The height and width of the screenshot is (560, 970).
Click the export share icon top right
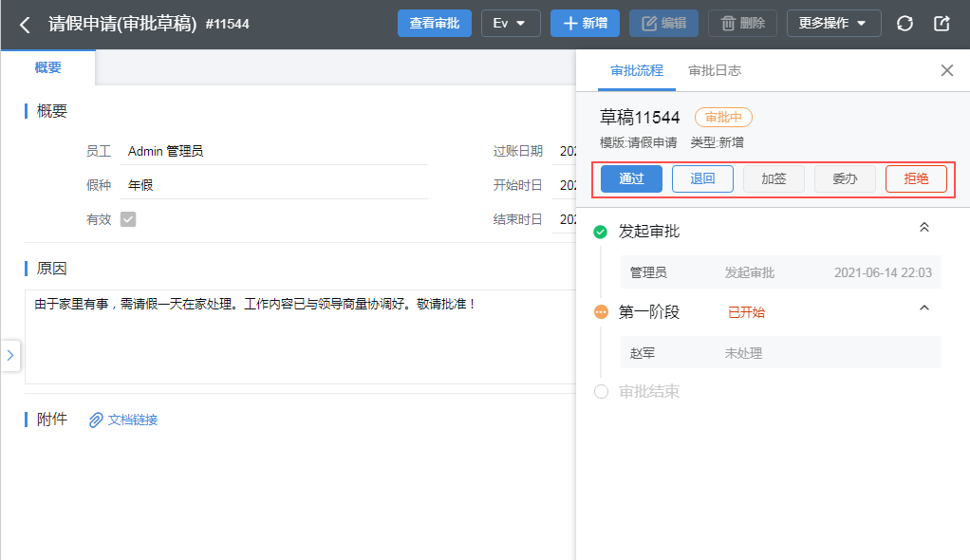[x=942, y=24]
